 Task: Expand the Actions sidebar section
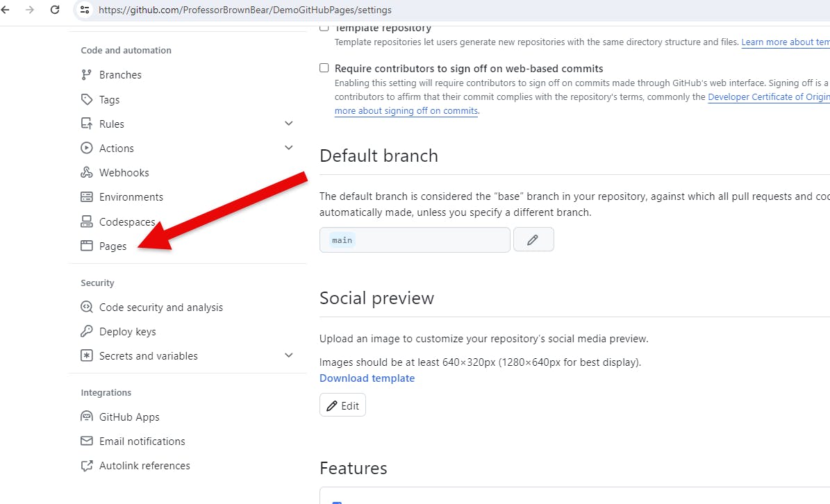288,147
